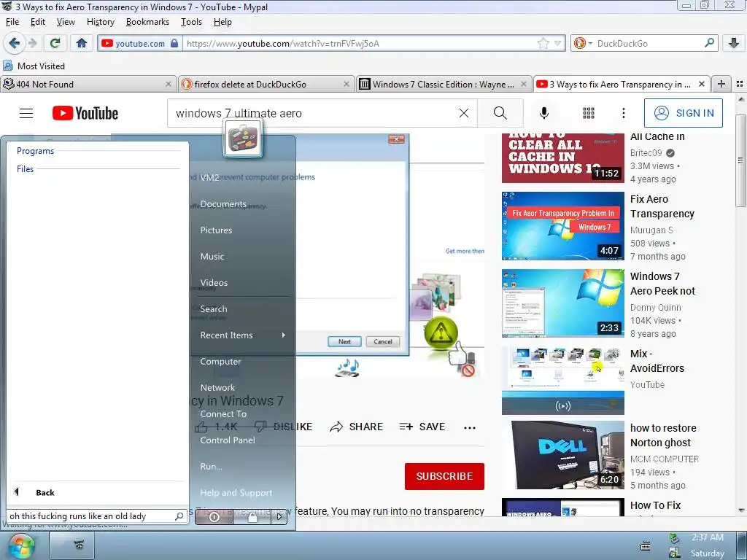Click the page vertical scrollbar thumb

point(740,160)
